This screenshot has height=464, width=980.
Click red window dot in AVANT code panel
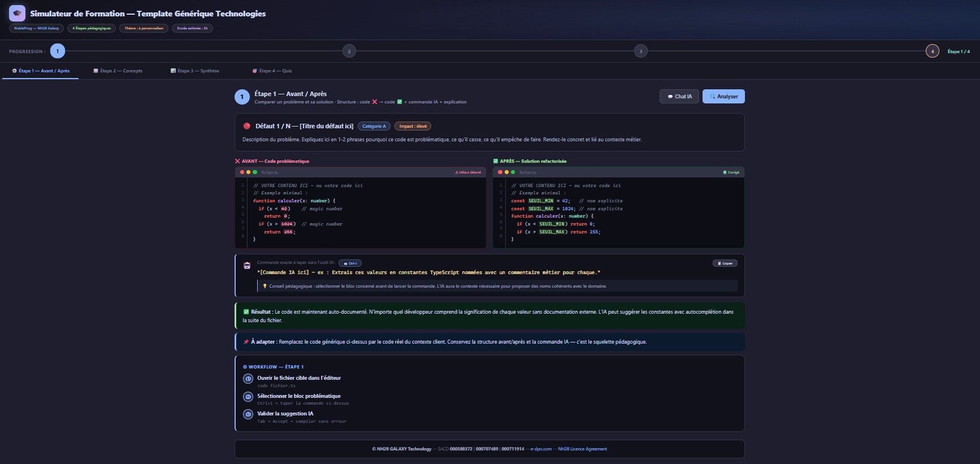click(242, 172)
